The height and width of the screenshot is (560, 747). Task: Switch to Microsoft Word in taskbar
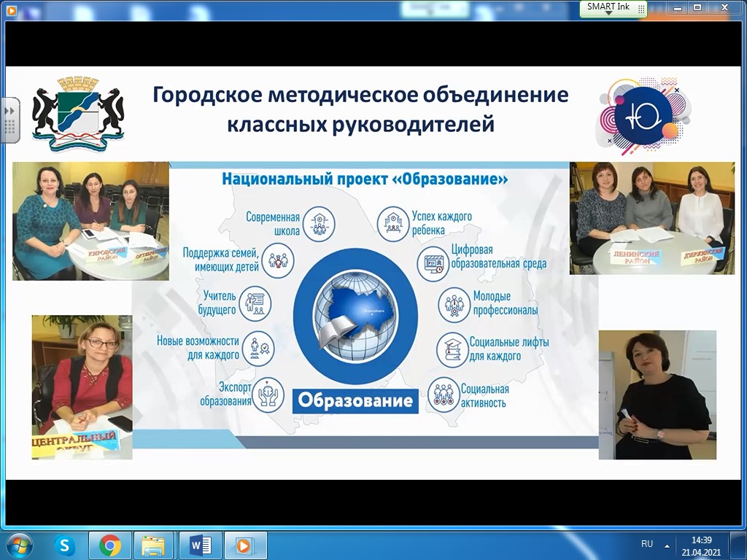(200, 545)
